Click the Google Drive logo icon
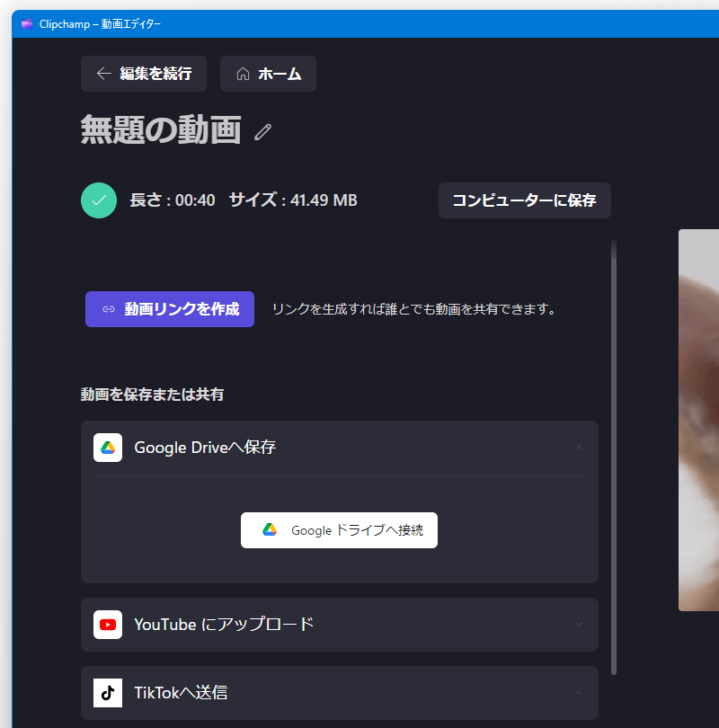Viewport: 719px width, 728px height. pyautogui.click(x=108, y=448)
